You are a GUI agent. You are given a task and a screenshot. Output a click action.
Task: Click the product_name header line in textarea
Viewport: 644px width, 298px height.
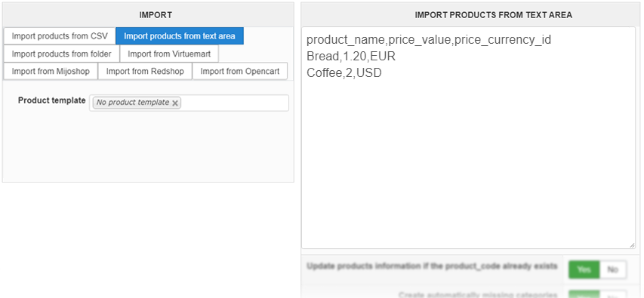coord(429,40)
